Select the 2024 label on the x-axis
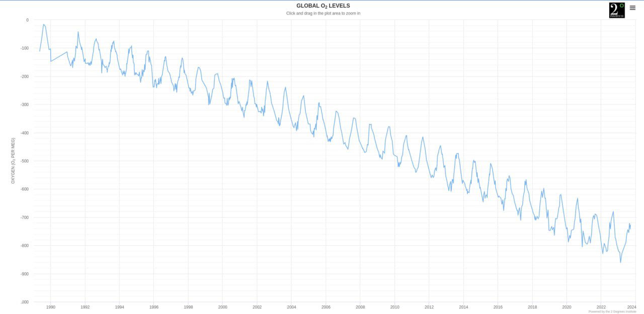644x314 pixels. 631,307
